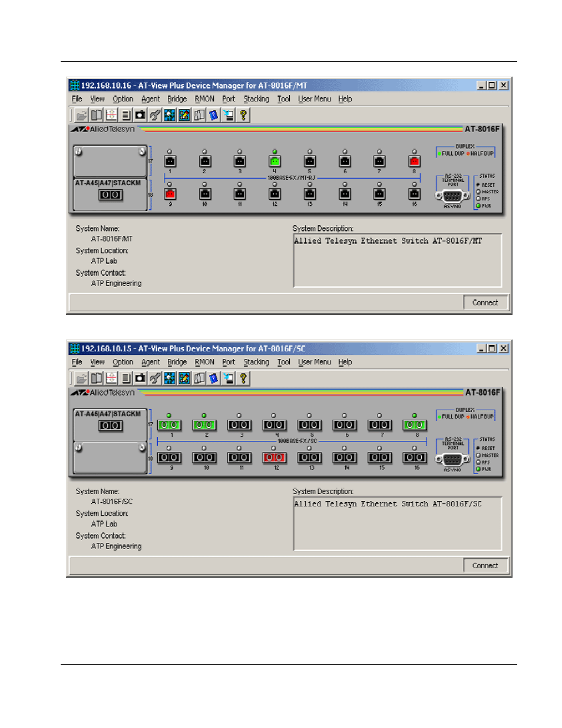Click PWR status LED on AT-8016F/SC switch
The image size is (562, 728).
coord(478,469)
